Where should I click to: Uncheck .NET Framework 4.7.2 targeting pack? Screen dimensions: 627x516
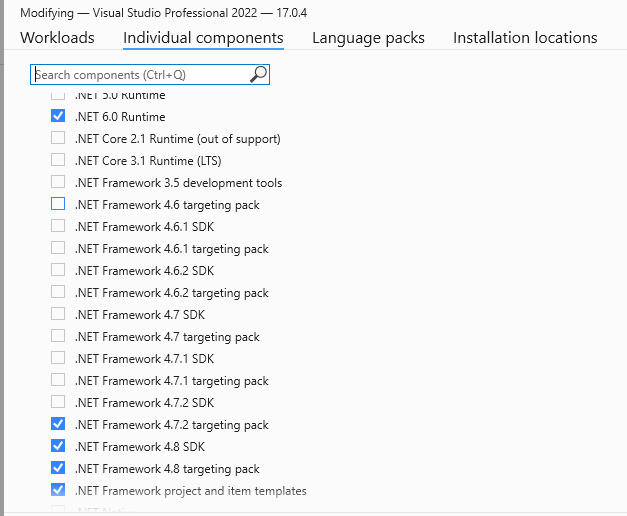pyautogui.click(x=58, y=425)
